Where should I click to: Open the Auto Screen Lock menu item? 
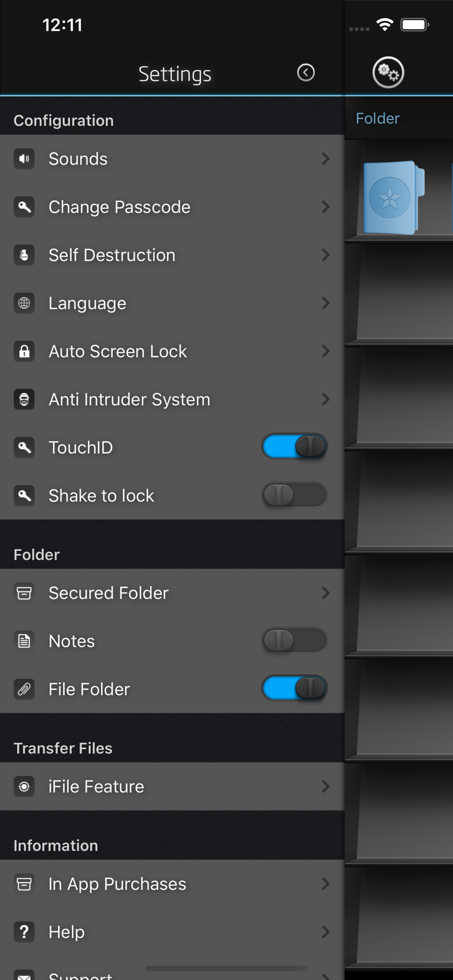(172, 351)
